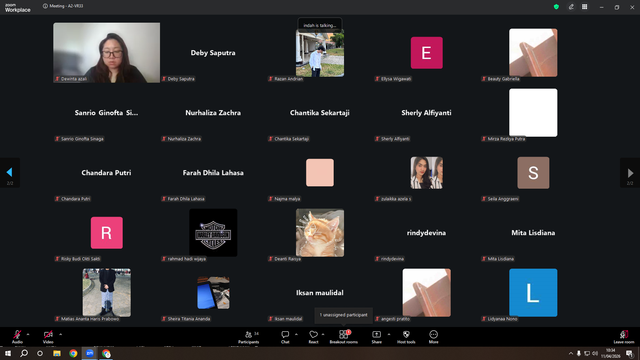640x360 pixels.
Task: Select Dewinta's video tile
Action: tap(107, 53)
